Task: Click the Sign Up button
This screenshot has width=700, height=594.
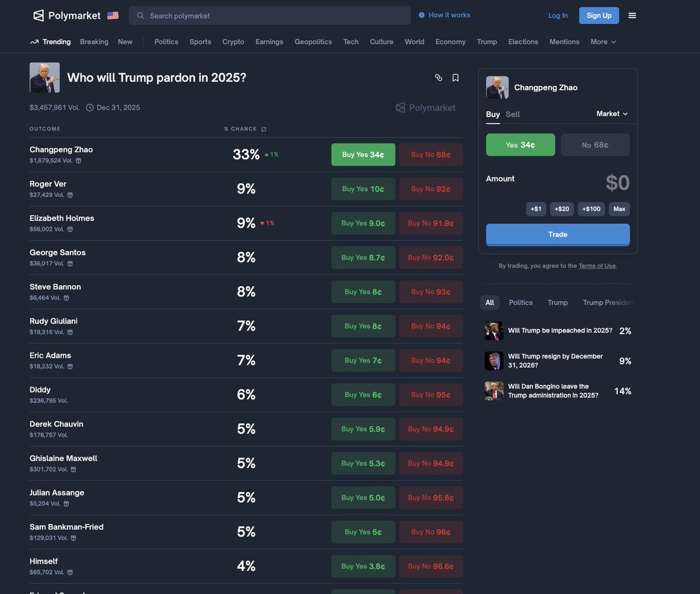Action: pos(599,16)
